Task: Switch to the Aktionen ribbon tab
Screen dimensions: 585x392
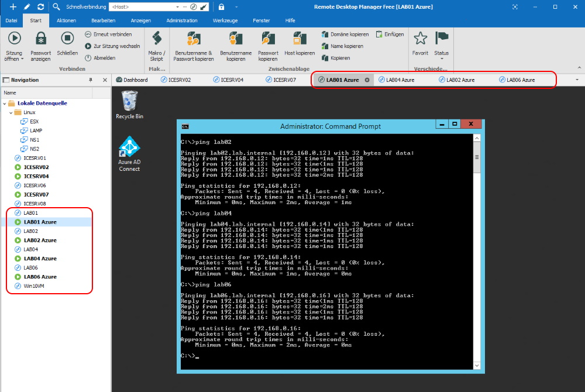Action: (x=66, y=20)
